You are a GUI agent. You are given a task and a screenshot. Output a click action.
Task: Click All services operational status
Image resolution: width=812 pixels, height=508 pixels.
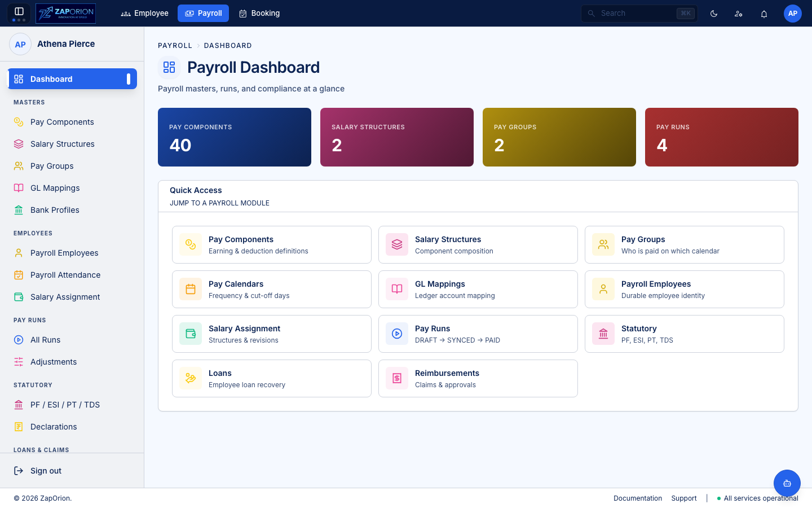click(757, 498)
